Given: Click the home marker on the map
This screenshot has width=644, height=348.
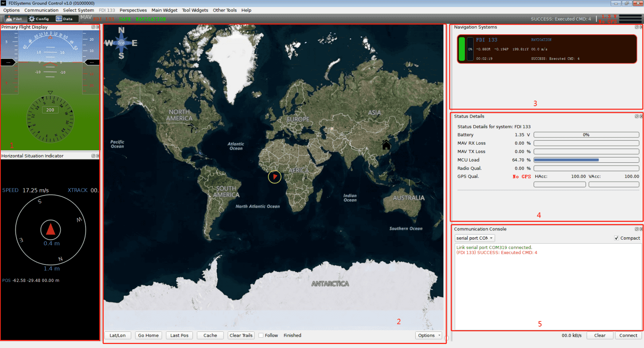Looking at the screenshot, I should [x=386, y=145].
